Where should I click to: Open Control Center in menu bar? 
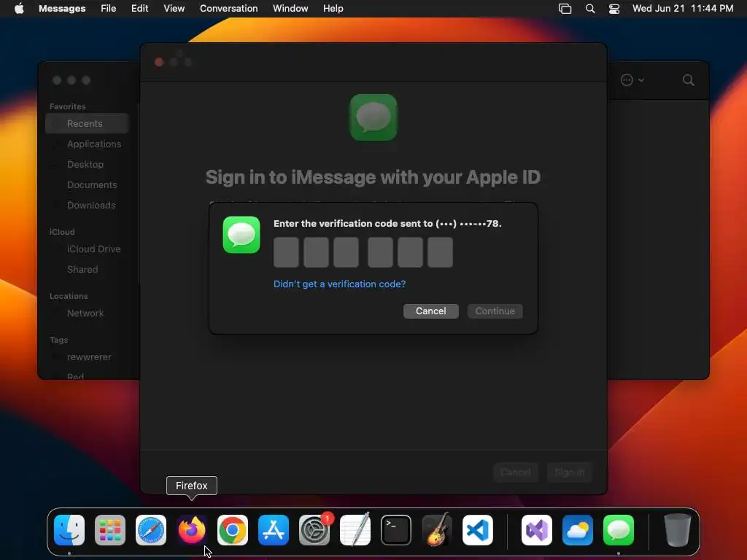pos(614,9)
